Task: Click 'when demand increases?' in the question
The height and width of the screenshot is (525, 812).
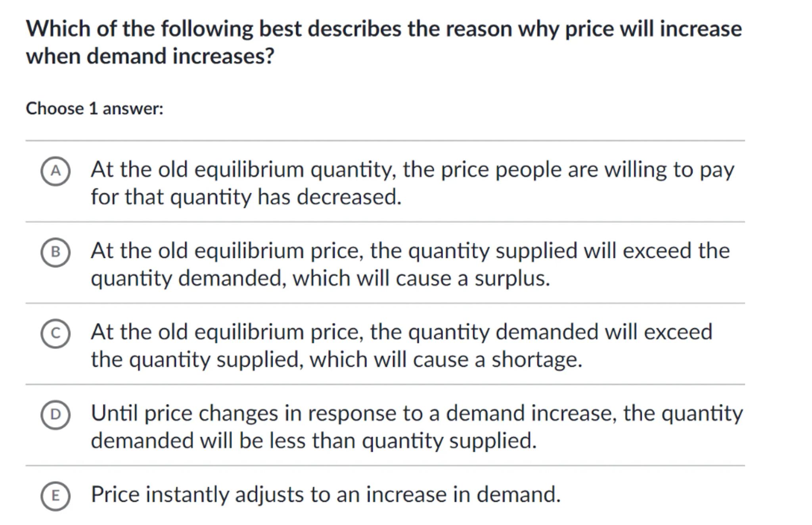Action: click(x=150, y=56)
